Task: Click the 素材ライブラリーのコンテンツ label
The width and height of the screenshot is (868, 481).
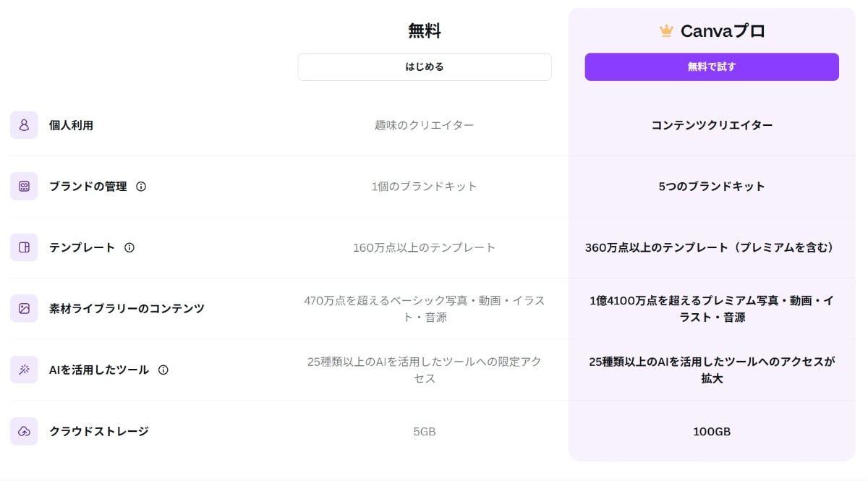Action: click(x=127, y=309)
